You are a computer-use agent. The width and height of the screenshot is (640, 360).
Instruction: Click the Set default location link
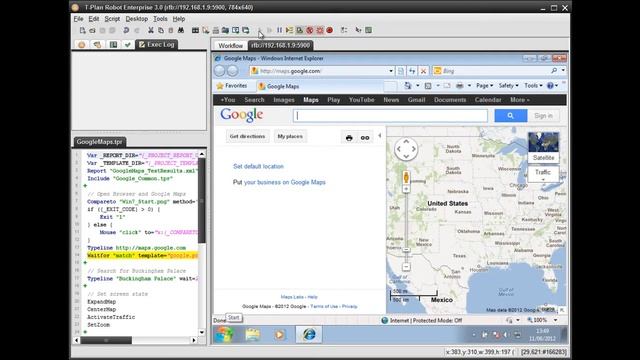pos(258,167)
